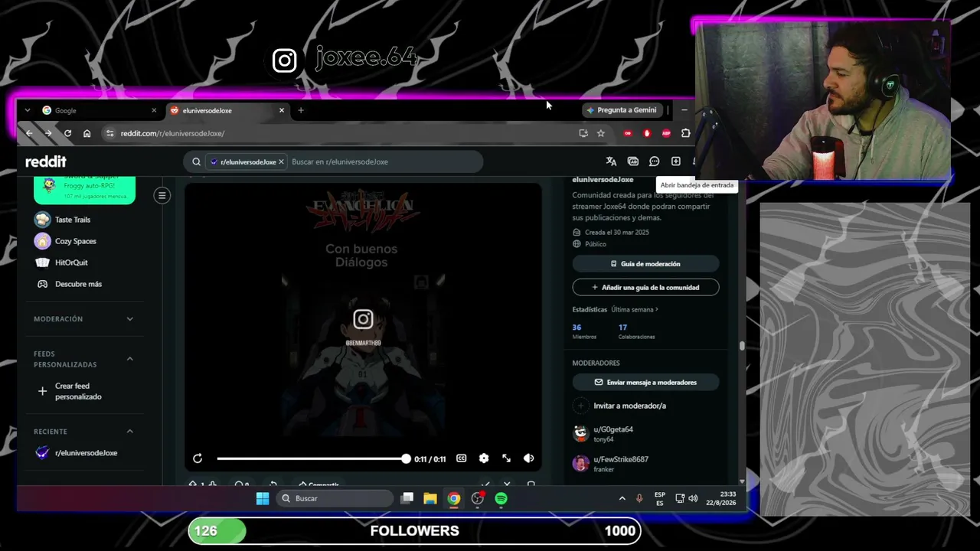
Task: Click the install app icon in address bar
Action: coord(583,133)
